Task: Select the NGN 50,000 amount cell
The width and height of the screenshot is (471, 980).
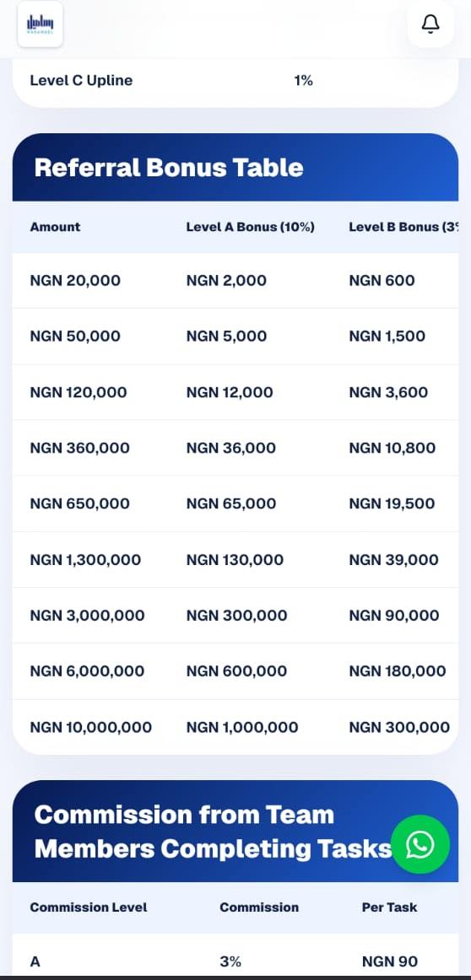Action: click(75, 337)
